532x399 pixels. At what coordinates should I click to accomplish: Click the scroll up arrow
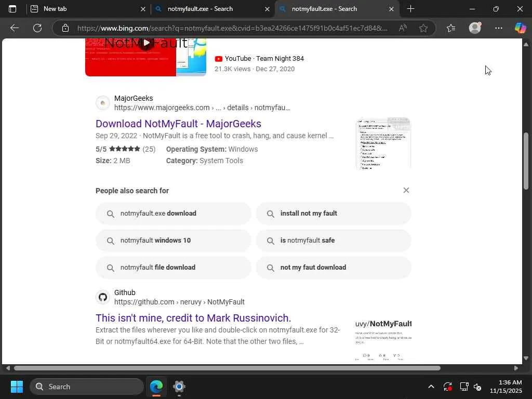(x=526, y=44)
